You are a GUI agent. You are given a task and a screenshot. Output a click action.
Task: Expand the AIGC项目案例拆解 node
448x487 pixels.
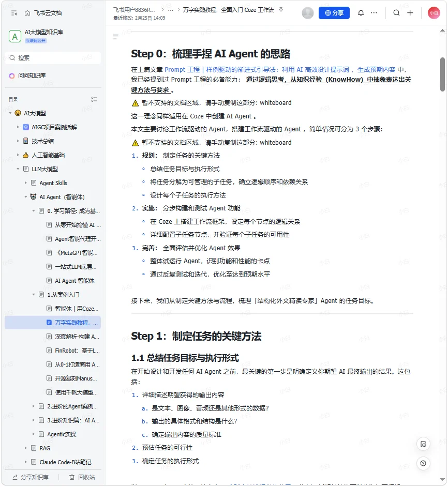18,127
